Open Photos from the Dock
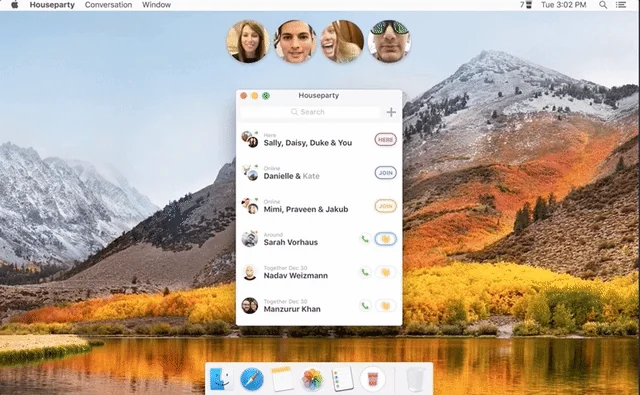640x395 pixels. pyautogui.click(x=312, y=379)
